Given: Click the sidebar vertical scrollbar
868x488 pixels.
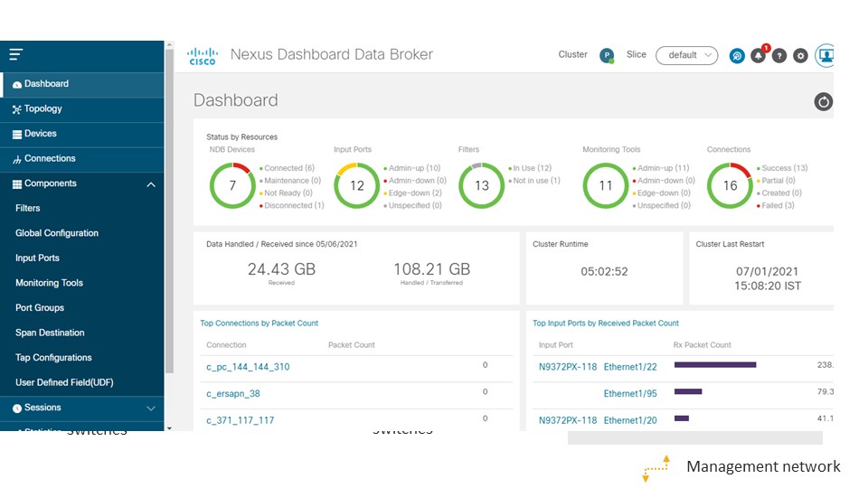Looking at the screenshot, I should pyautogui.click(x=169, y=226).
